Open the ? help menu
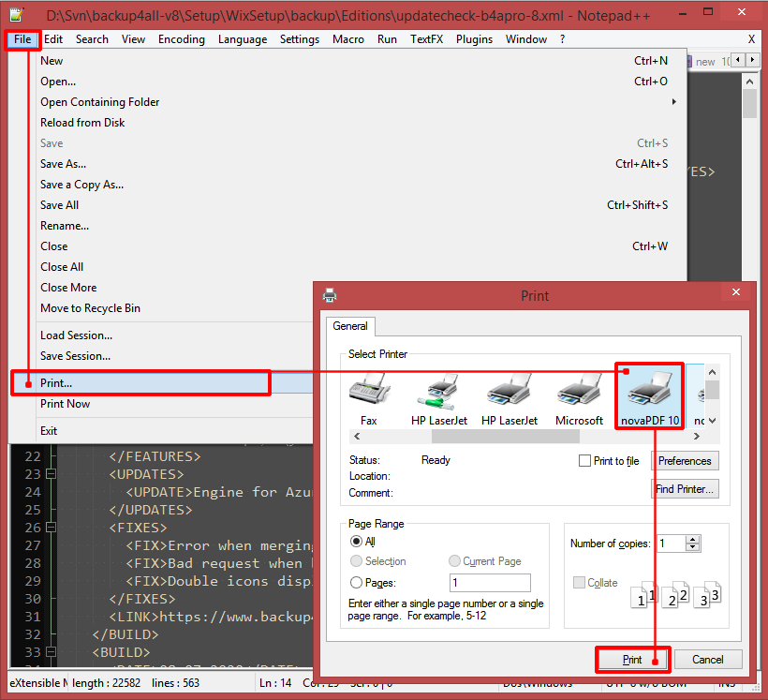The image size is (768, 700). tap(562, 39)
